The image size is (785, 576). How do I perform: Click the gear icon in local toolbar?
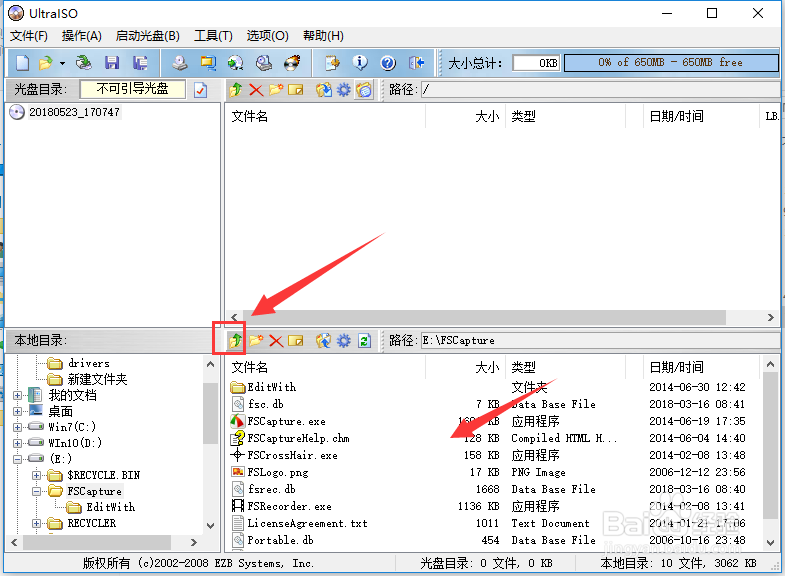(x=344, y=341)
